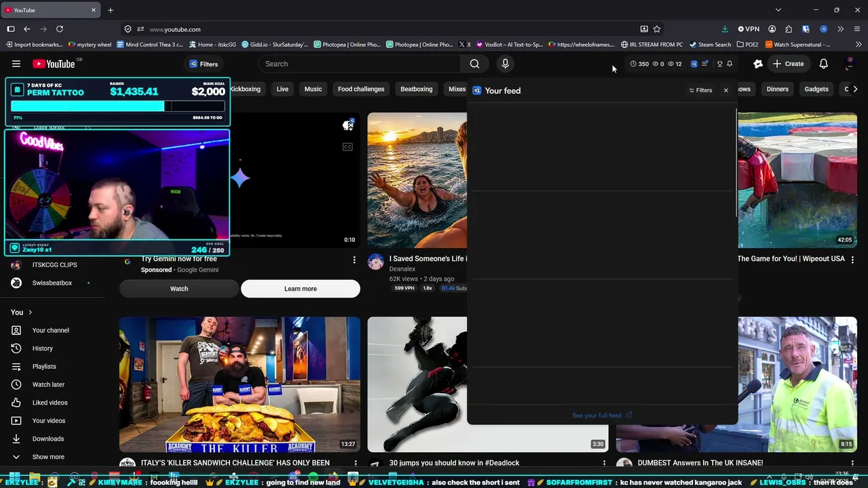Open the vidIQ alerts bell in stats bar
Screen dimensions: 868x488
click(x=730, y=64)
